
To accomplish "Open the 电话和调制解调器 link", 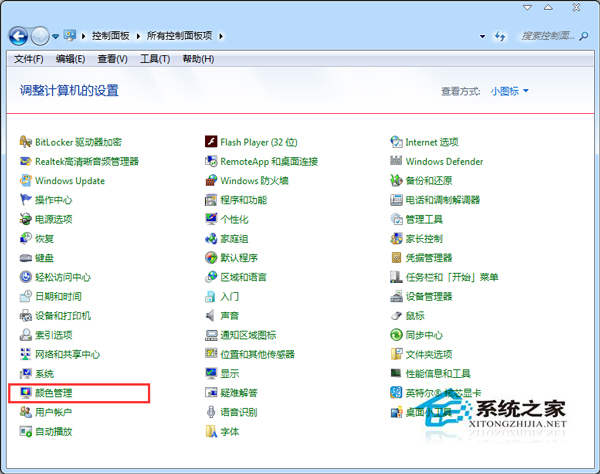I will 443,200.
